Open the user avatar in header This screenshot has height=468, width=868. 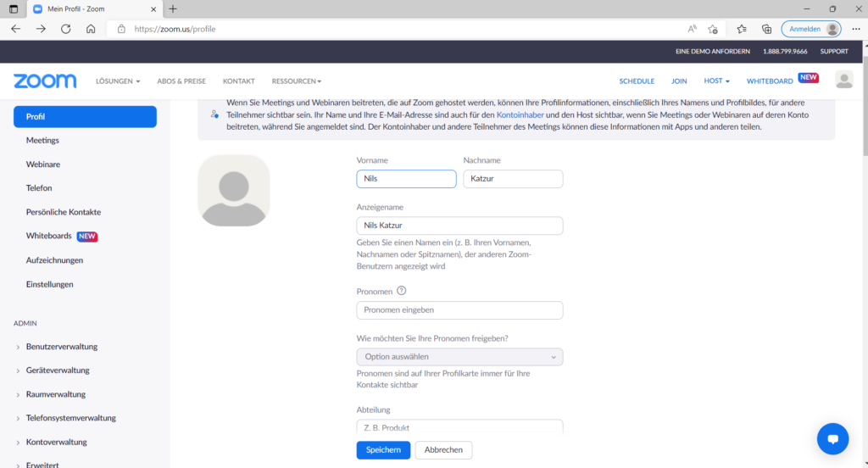pos(843,81)
